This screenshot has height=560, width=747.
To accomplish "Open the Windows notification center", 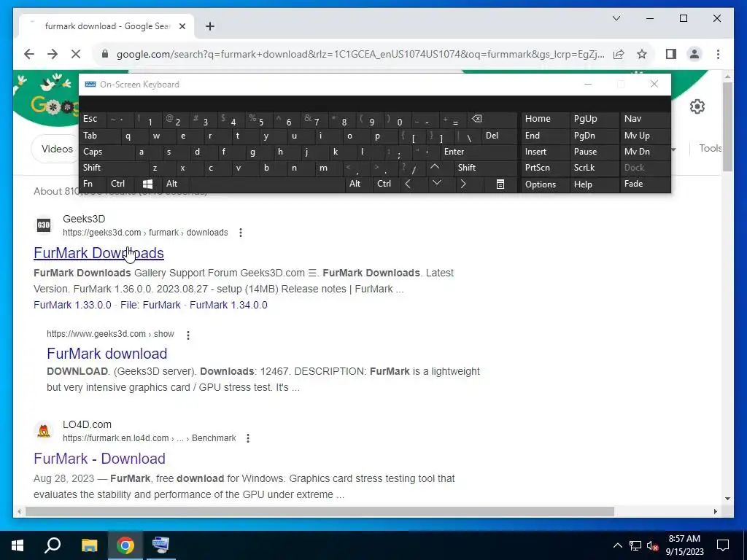I will pos(723,545).
